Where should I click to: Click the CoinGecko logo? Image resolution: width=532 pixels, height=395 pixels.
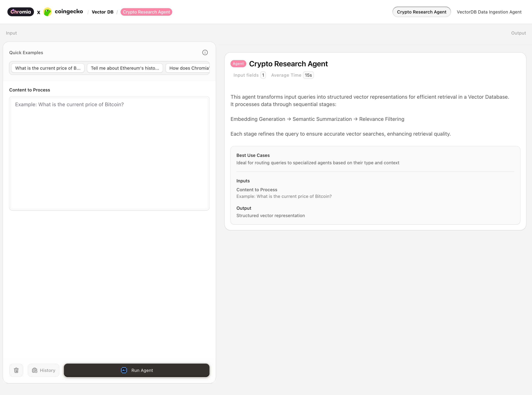tap(47, 12)
